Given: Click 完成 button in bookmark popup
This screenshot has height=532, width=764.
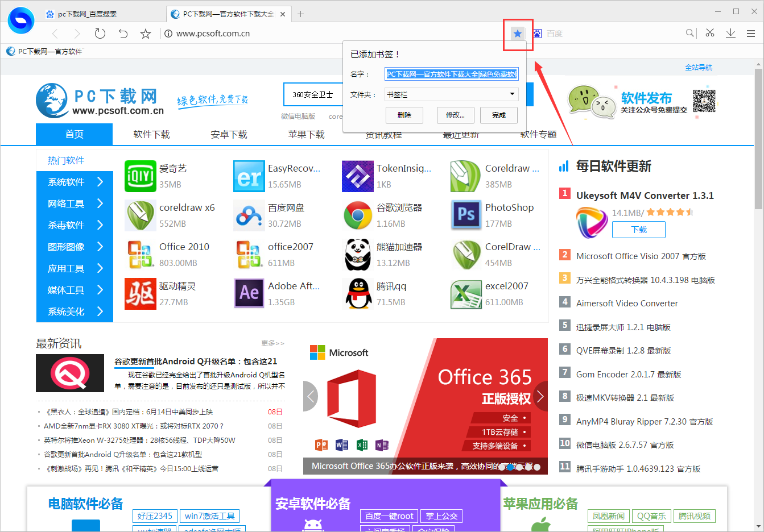Looking at the screenshot, I should coord(499,115).
